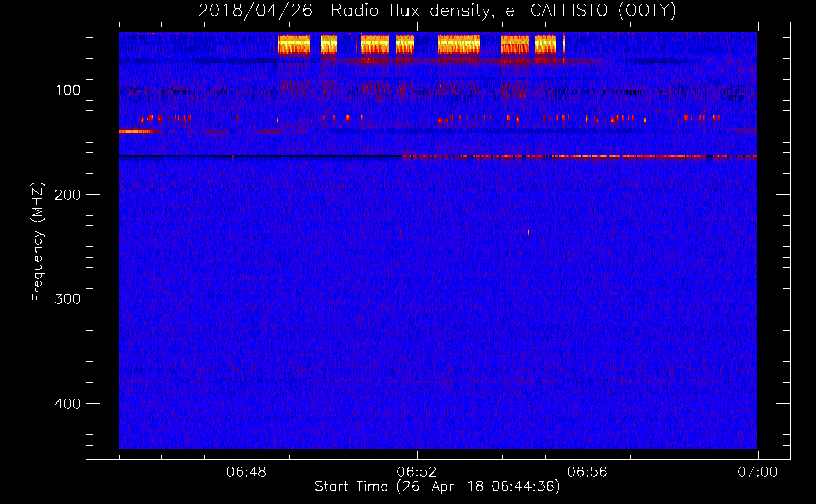Click the 200 frequency tick label

tap(68, 195)
